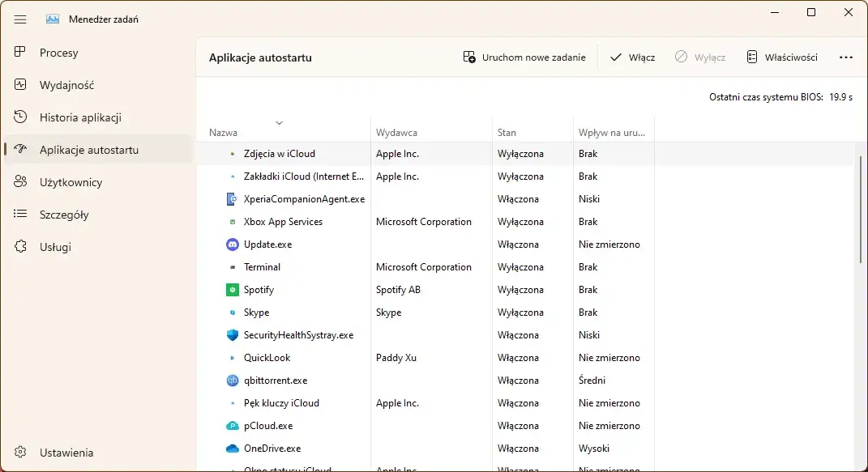Click the Xbox App Services icon
868x472 pixels.
(233, 222)
